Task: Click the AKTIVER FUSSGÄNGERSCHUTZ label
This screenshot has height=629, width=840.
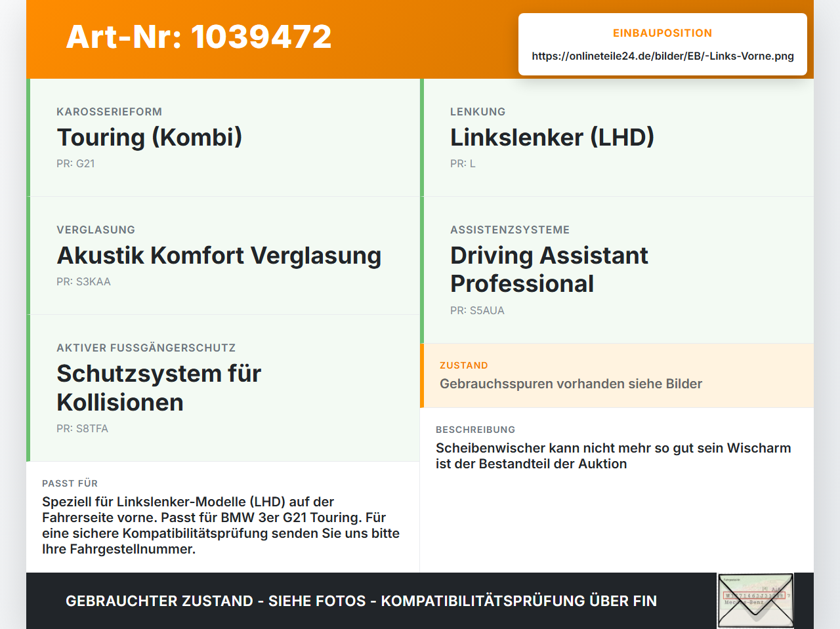Action: [x=146, y=348]
